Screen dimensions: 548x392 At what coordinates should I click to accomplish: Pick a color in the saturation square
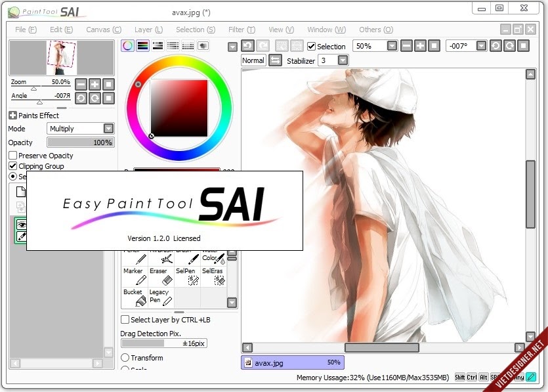point(179,108)
